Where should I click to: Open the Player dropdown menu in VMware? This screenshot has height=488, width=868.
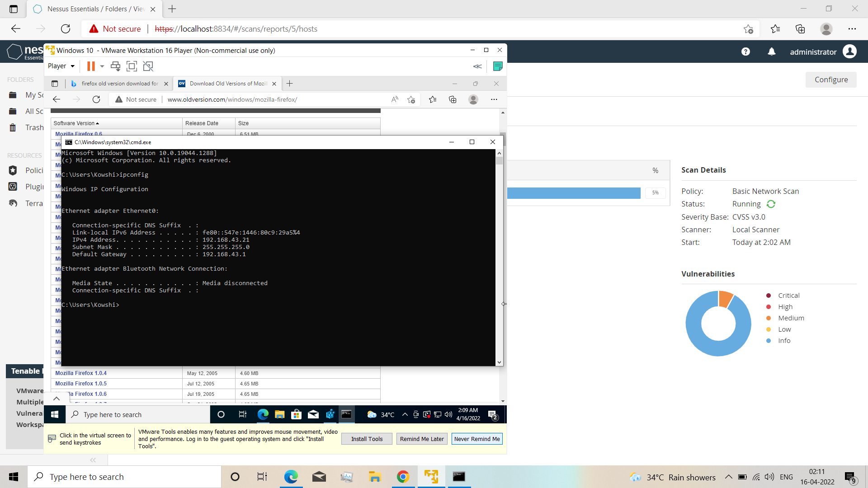(61, 66)
